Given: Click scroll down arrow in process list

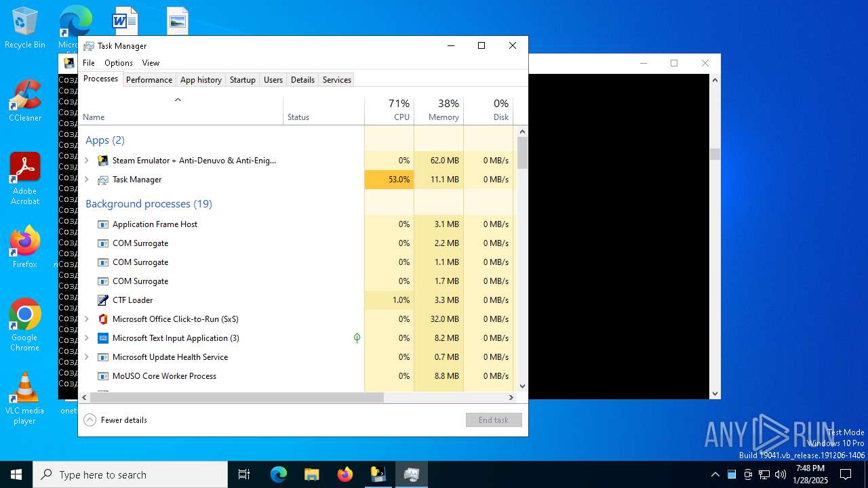Looking at the screenshot, I should pyautogui.click(x=522, y=386).
